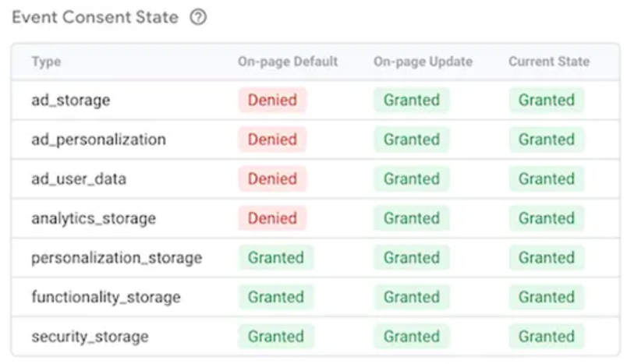
Task: Click Denied badge for analytics_storage
Action: 272,218
